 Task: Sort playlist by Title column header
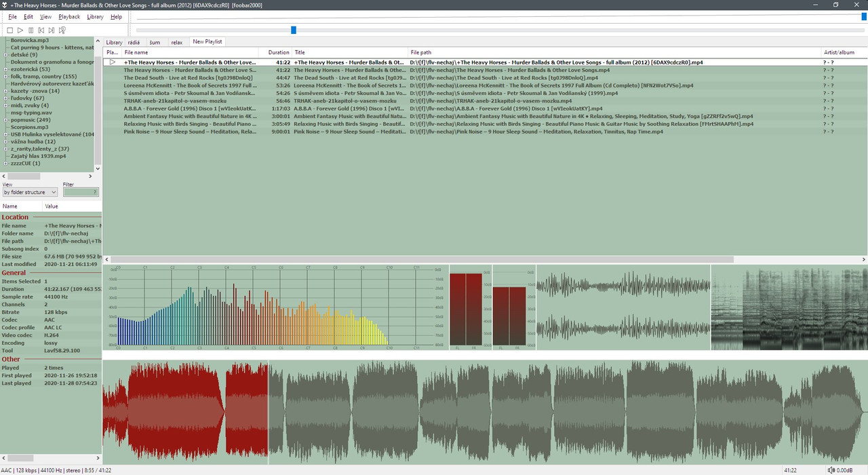tap(350, 52)
